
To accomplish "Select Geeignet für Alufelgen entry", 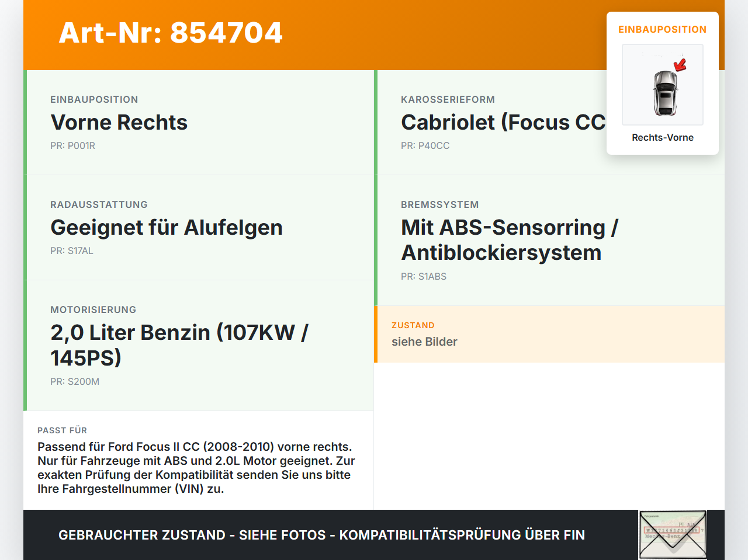I will pos(167,227).
